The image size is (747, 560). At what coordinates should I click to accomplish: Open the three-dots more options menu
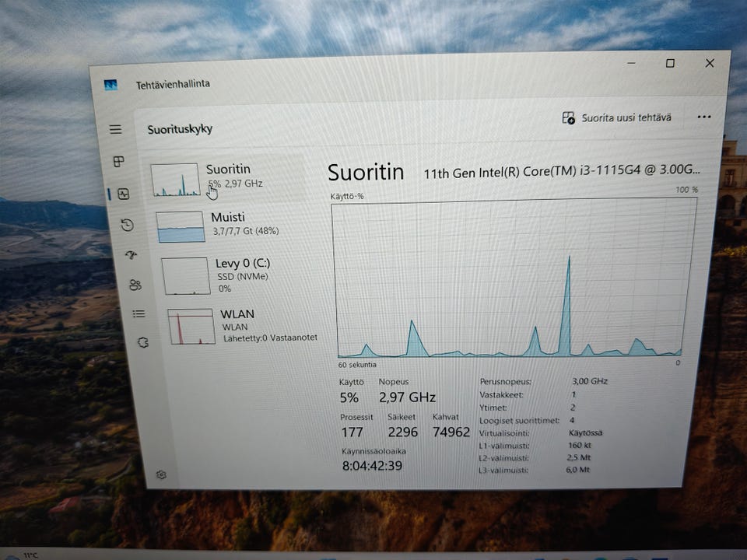click(x=703, y=117)
